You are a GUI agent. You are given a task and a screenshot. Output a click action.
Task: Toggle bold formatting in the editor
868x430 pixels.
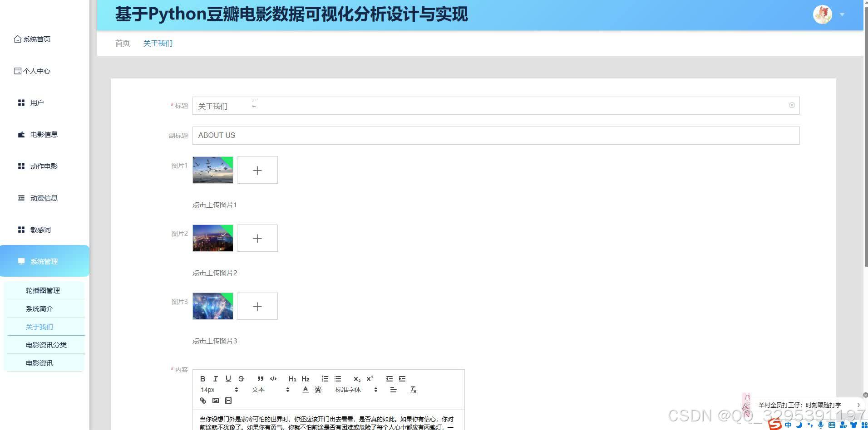pos(203,379)
